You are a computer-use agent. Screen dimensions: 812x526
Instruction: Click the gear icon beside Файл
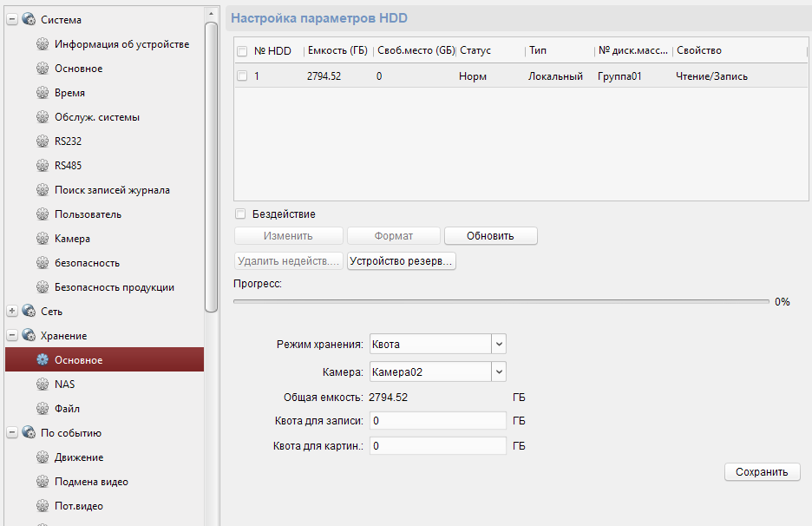click(42, 409)
